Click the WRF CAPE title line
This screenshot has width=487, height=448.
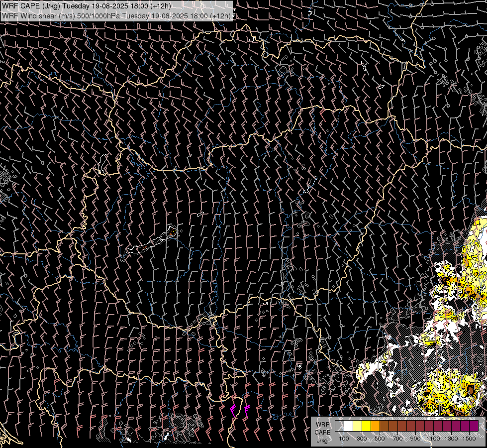point(87,5)
